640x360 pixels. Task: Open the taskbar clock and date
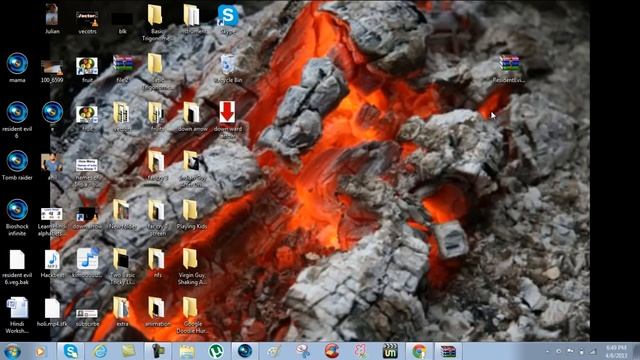[x=616, y=351]
